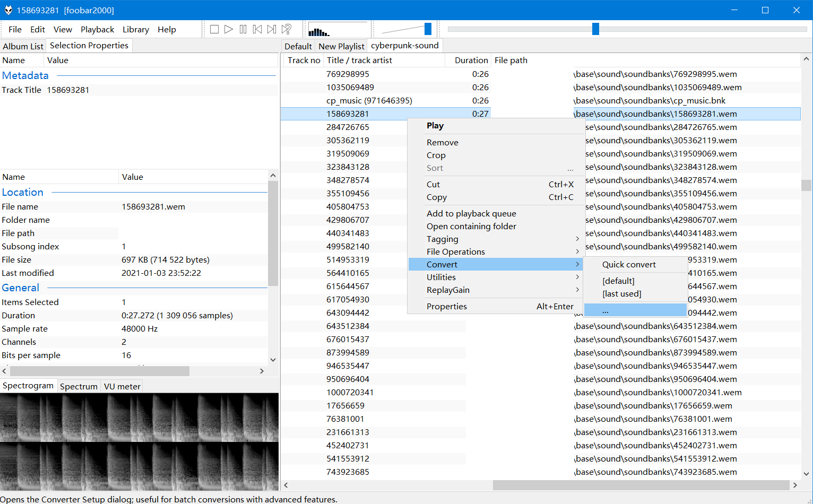Click the Previous track button
This screenshot has width=813, height=504.
tap(257, 29)
